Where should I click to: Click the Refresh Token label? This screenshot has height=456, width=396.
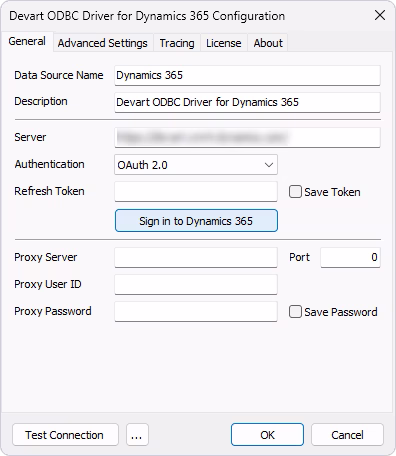pyautogui.click(x=49, y=191)
